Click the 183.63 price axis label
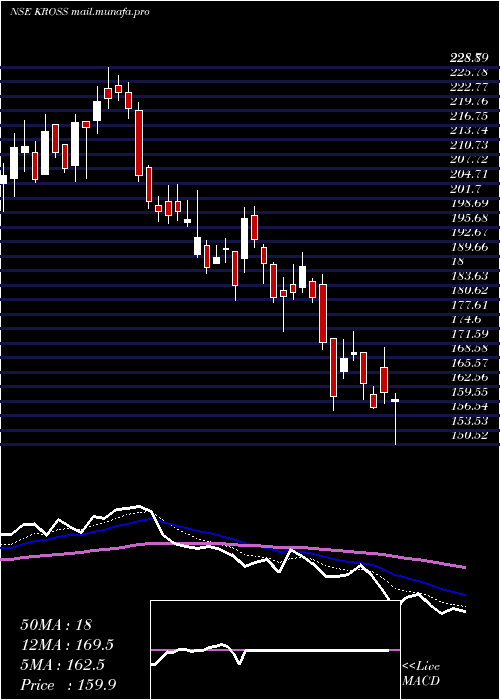Image resolution: width=500 pixels, height=700 pixels. (x=469, y=275)
